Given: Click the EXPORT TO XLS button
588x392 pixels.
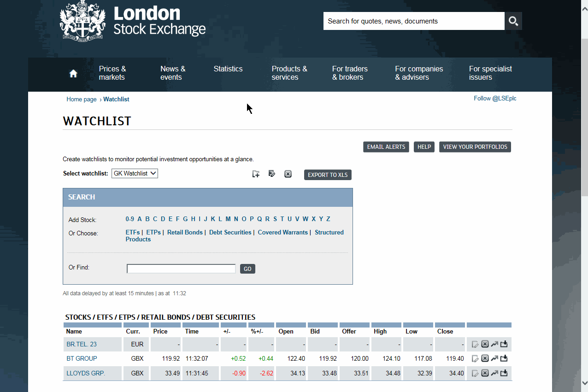Looking at the screenshot, I should [x=328, y=175].
